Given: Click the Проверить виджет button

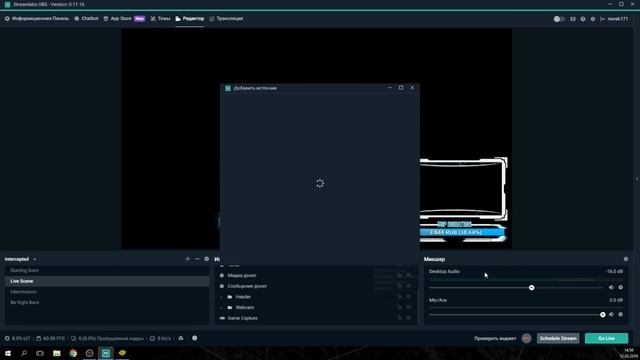Looking at the screenshot, I should click(495, 338).
